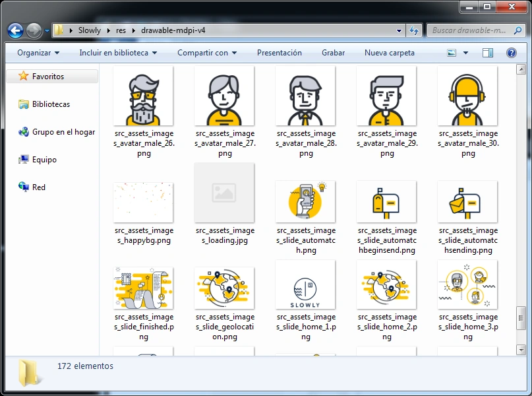Open the address bar history dropdown
Screen dimensions: 532x396
click(399, 30)
